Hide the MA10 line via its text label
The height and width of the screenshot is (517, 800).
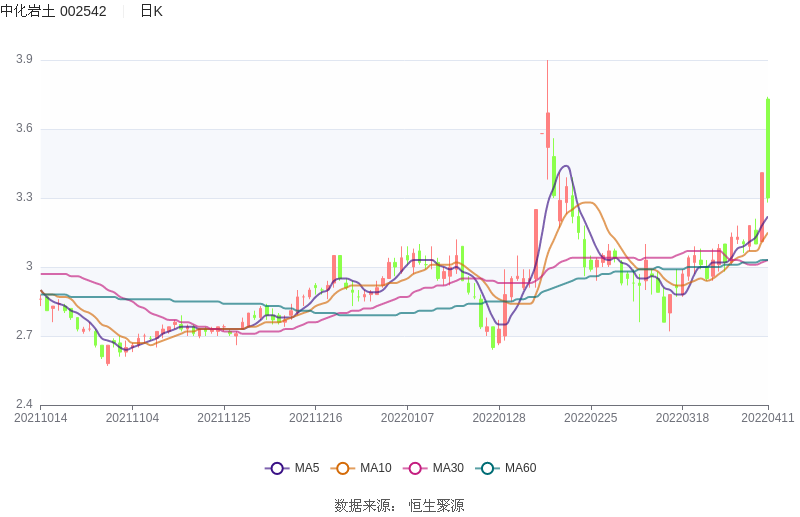tap(376, 468)
